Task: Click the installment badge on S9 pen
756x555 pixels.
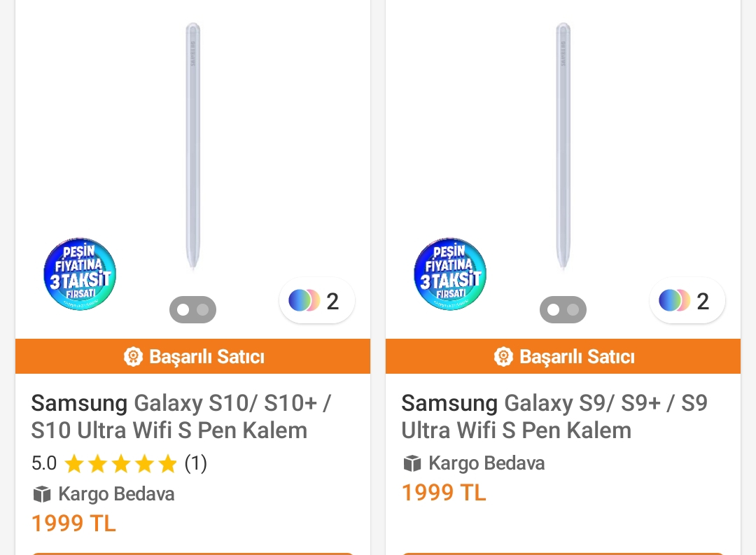Action: tap(450, 274)
